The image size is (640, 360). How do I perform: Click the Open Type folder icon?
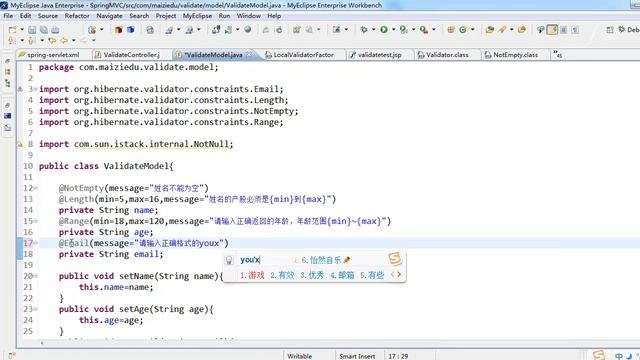(489, 29)
